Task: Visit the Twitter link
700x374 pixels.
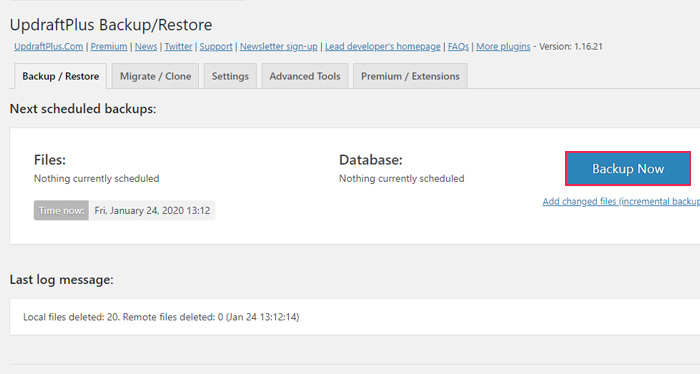Action: coord(178,46)
